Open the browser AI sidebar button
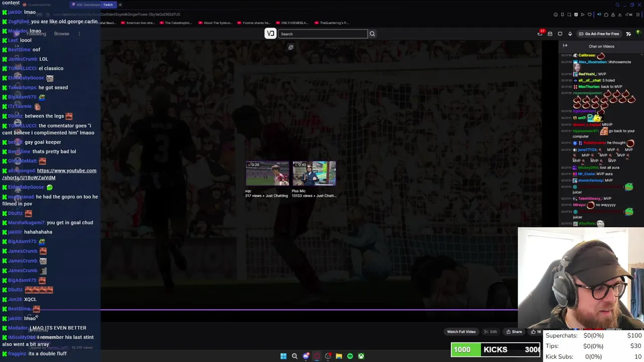The width and height of the screenshot is (644, 362). 629,15
